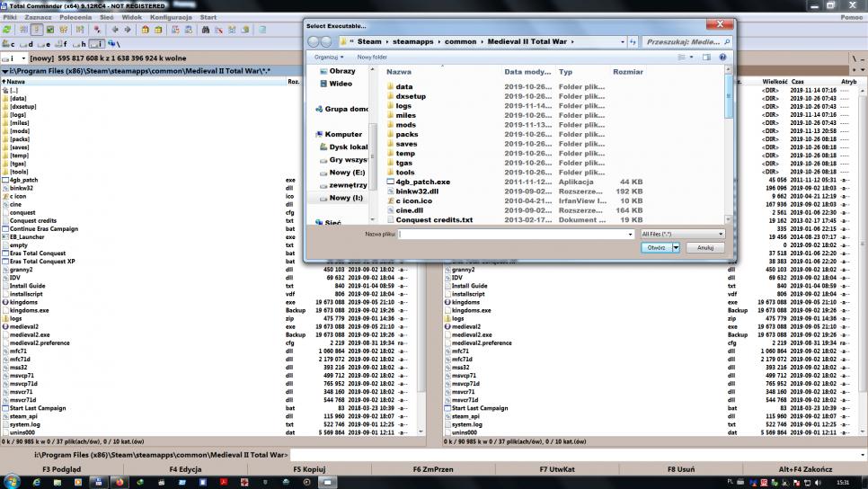Viewport: 868px width, 489px height.
Task: Open the Konfiguracja menu
Action: click(x=171, y=17)
